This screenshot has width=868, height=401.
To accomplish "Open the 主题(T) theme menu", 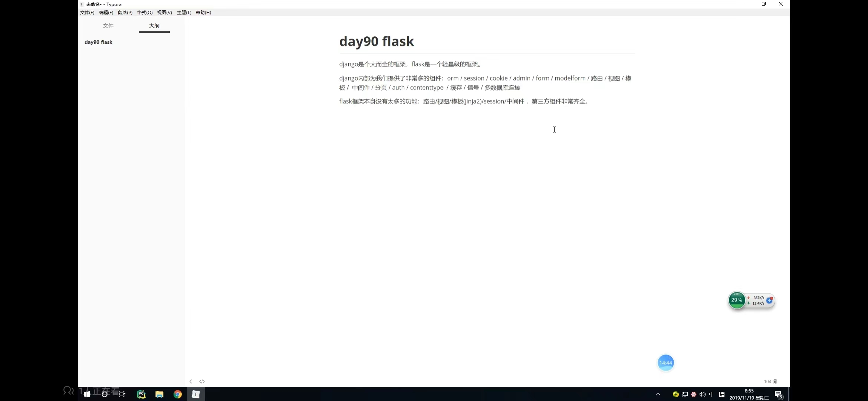I will pyautogui.click(x=184, y=13).
